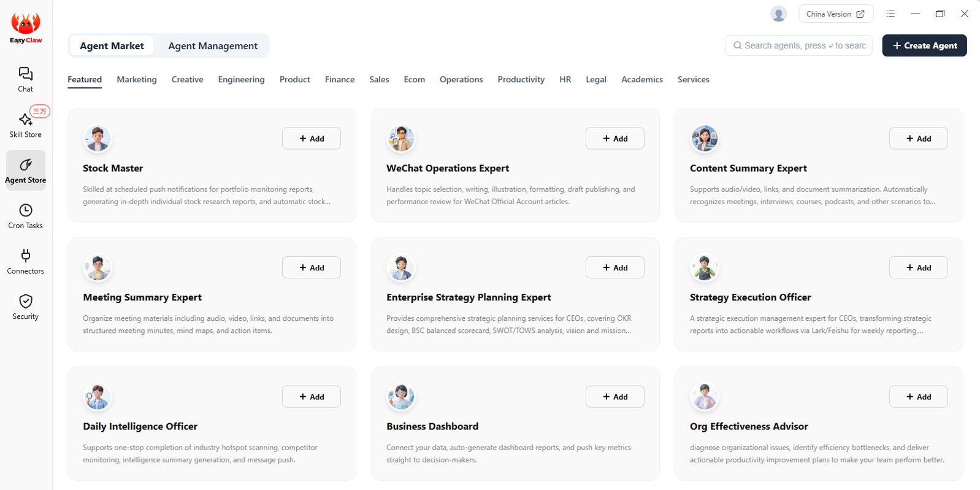Screen dimensions: 980x490
Task: Click the user profile avatar icon
Action: tap(778, 13)
